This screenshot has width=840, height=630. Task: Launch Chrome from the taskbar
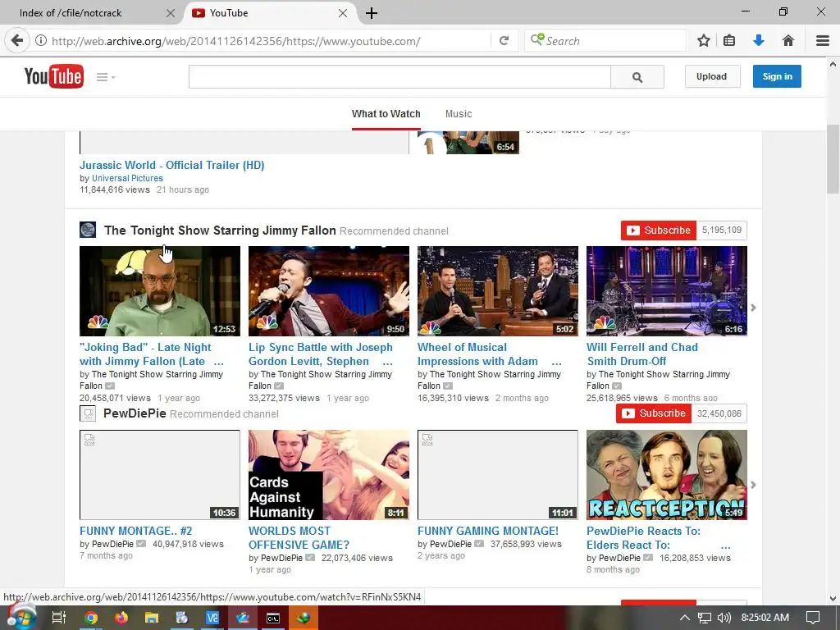click(x=91, y=618)
